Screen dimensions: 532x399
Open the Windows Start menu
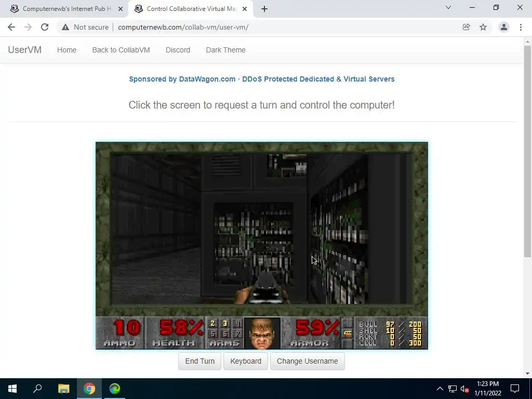(x=12, y=389)
